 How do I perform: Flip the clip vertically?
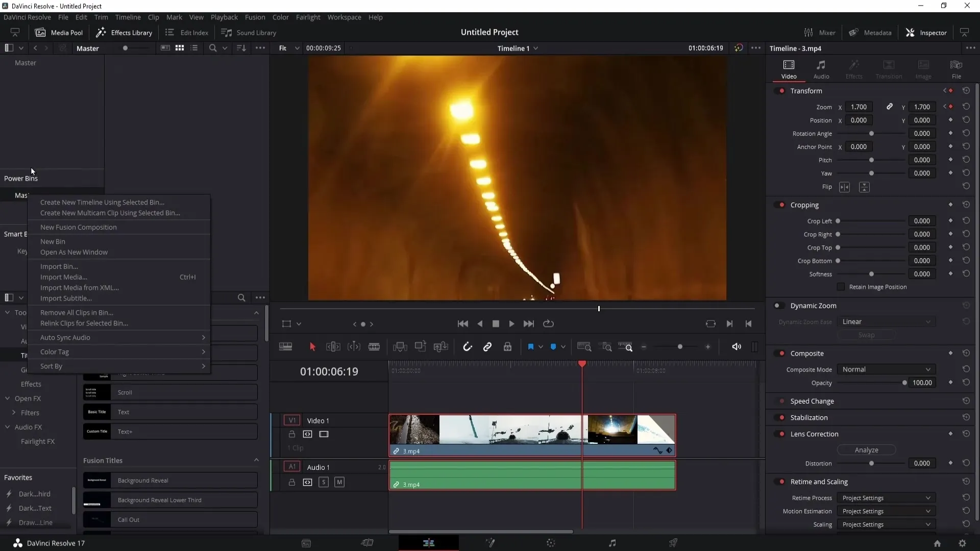point(864,187)
